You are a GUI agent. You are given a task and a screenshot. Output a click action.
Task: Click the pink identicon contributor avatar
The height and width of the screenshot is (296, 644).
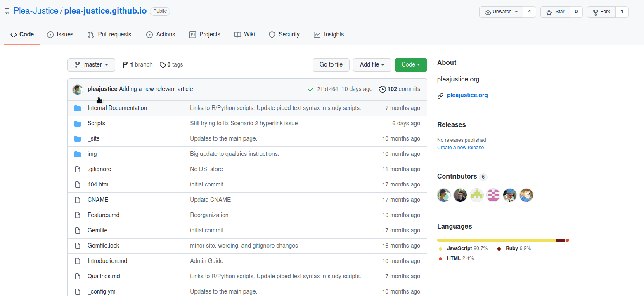click(493, 195)
